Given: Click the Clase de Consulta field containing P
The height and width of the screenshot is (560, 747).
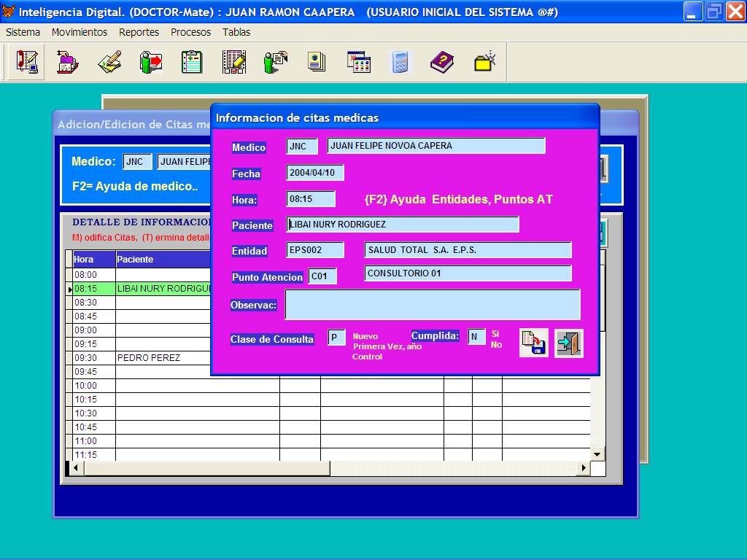Looking at the screenshot, I should pos(336,337).
